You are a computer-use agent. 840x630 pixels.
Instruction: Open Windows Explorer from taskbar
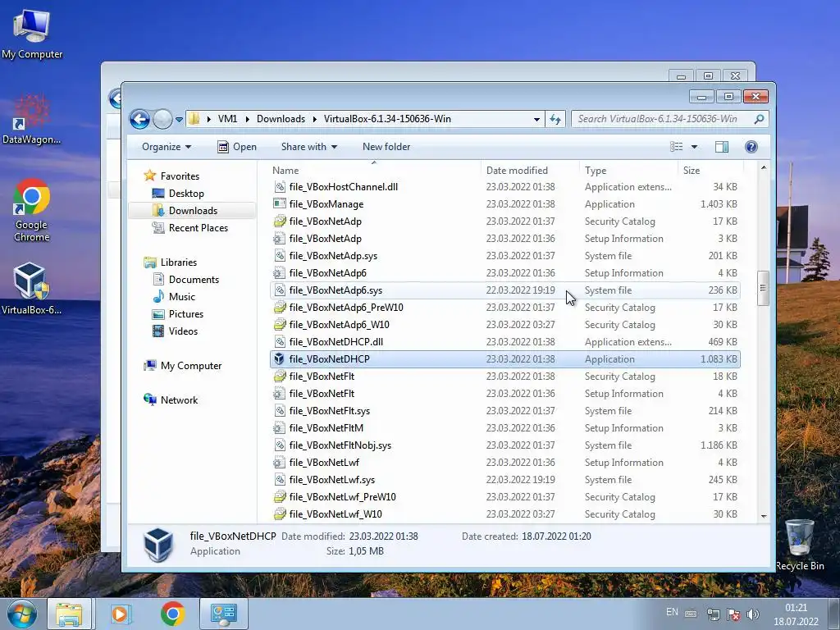click(69, 614)
